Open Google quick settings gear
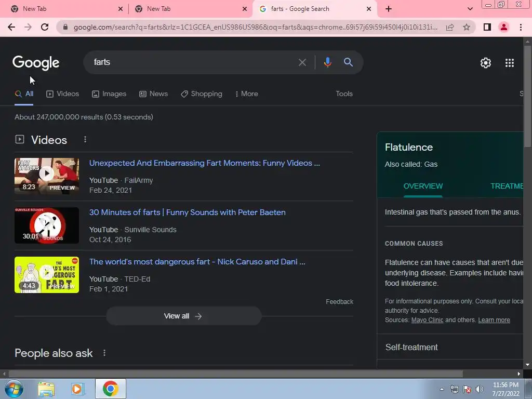Image resolution: width=532 pixels, height=399 pixels. point(486,63)
